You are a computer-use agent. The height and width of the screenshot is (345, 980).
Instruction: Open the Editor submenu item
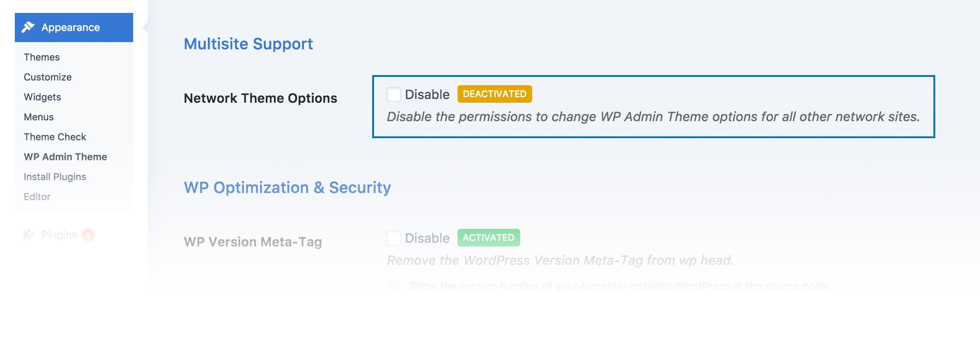(x=37, y=197)
